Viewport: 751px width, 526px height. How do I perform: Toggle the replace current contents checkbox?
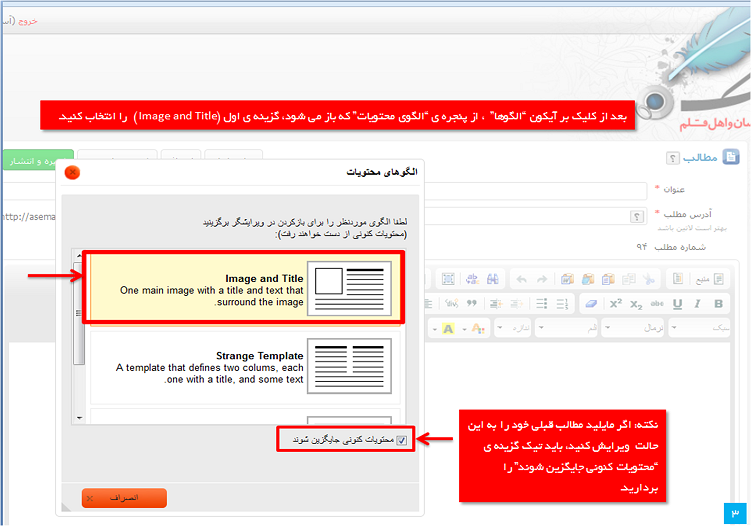(401, 440)
